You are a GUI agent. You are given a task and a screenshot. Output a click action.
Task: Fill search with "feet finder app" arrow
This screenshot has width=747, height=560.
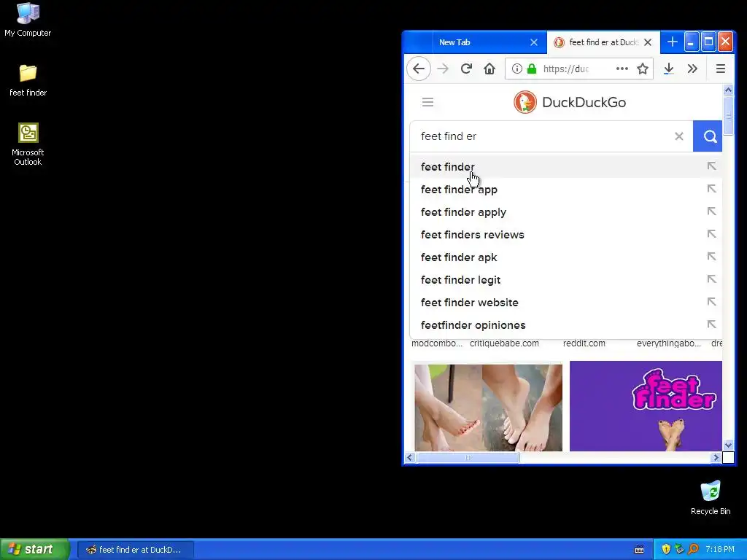click(x=711, y=189)
